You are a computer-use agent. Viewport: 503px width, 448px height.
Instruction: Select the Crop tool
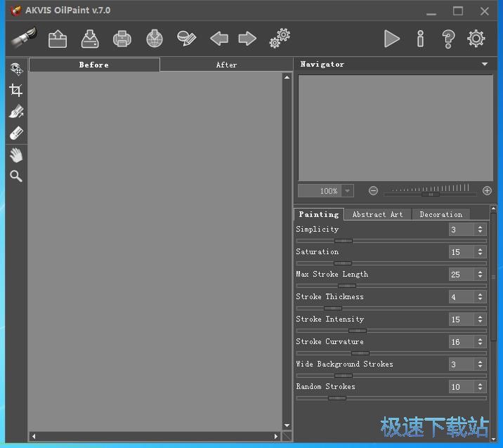click(15, 90)
